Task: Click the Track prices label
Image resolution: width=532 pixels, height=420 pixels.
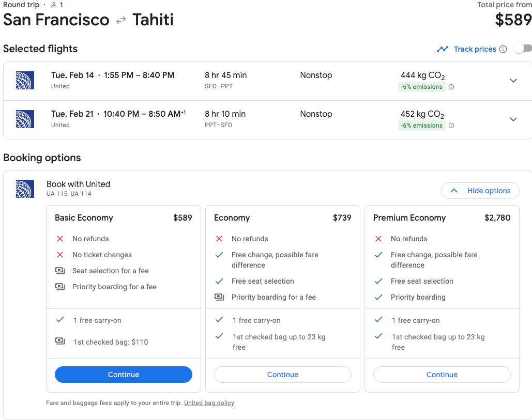Action: (x=475, y=49)
